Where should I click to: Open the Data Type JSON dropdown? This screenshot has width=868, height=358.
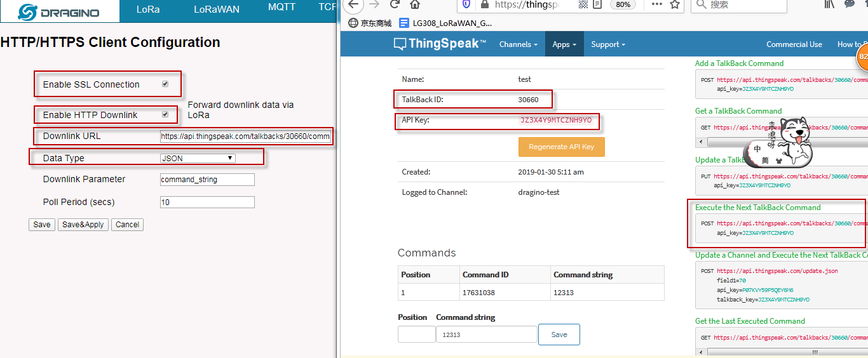point(198,158)
